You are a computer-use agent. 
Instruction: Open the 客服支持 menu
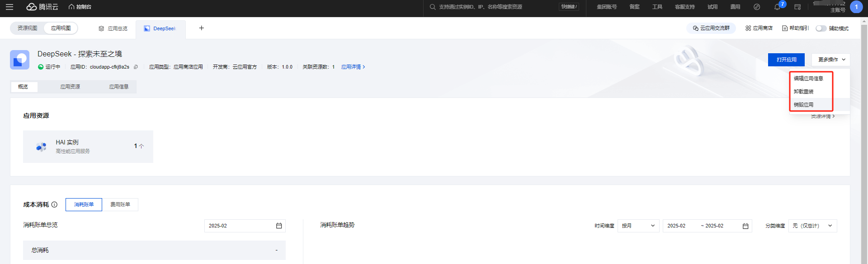pyautogui.click(x=685, y=7)
